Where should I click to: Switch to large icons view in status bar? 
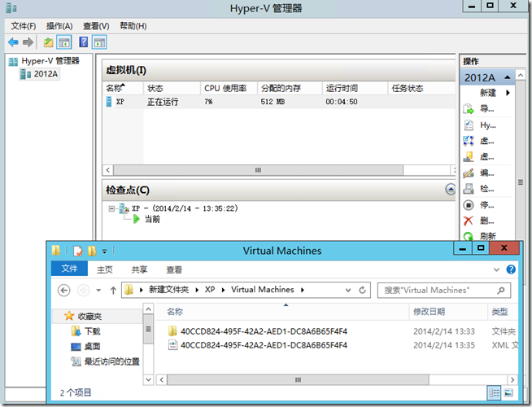pos(508,393)
